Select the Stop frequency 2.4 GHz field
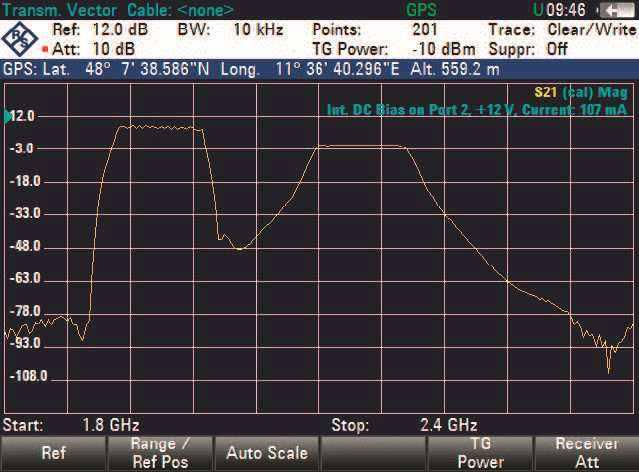Viewport: 639px width, 472px height. point(443,424)
